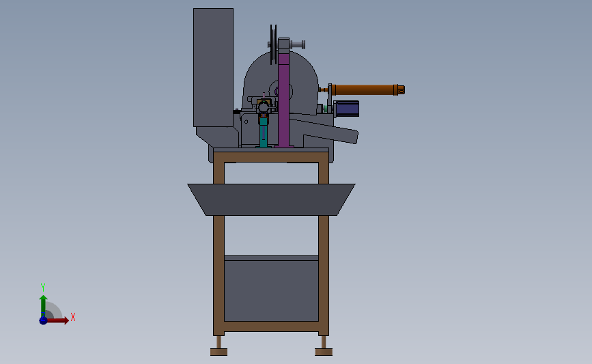Screen dimensions: 592x364
Task: Select the right brown foot pad
Action: click(x=324, y=352)
